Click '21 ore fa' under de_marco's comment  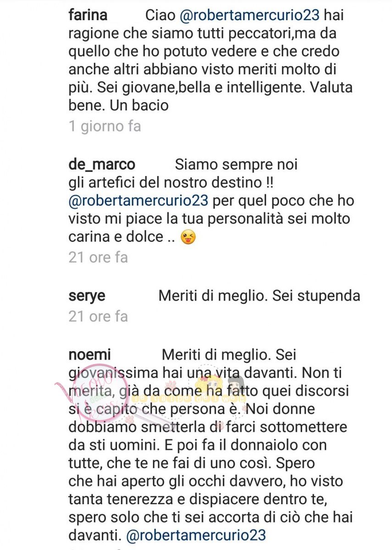pos(98,257)
